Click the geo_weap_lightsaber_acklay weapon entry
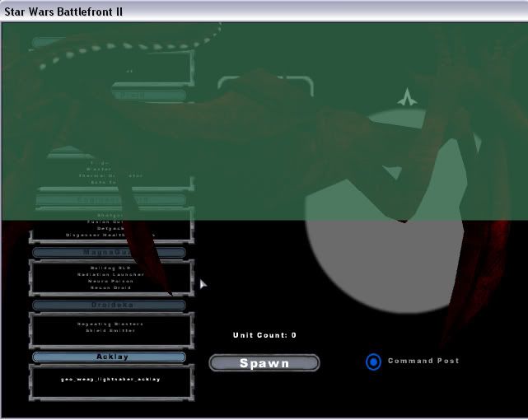This screenshot has height=420, width=528. point(110,380)
